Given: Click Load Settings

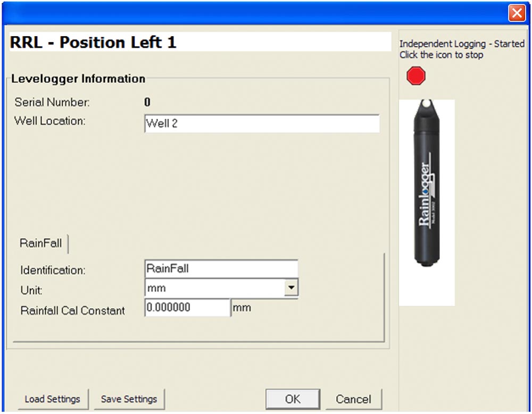Looking at the screenshot, I should click(53, 399).
